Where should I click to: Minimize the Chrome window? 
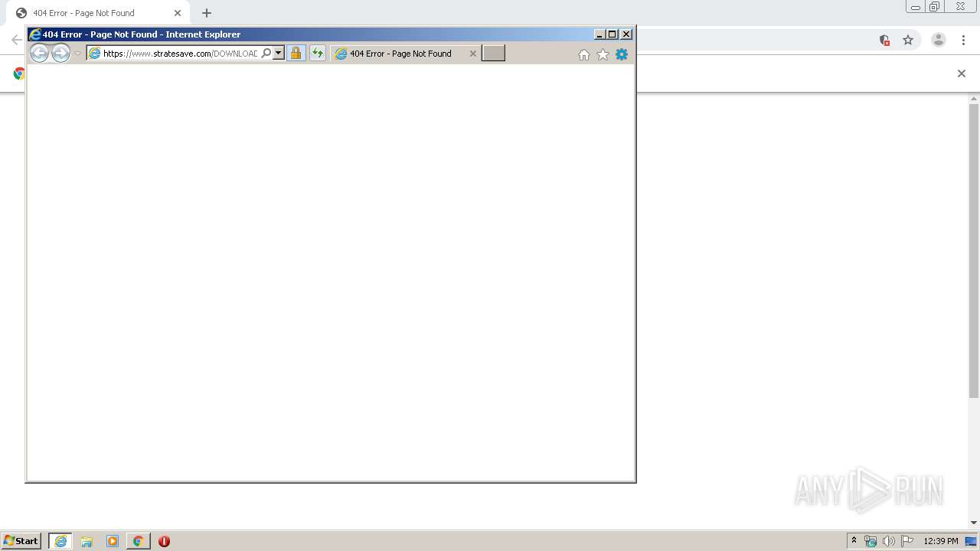[x=916, y=7]
